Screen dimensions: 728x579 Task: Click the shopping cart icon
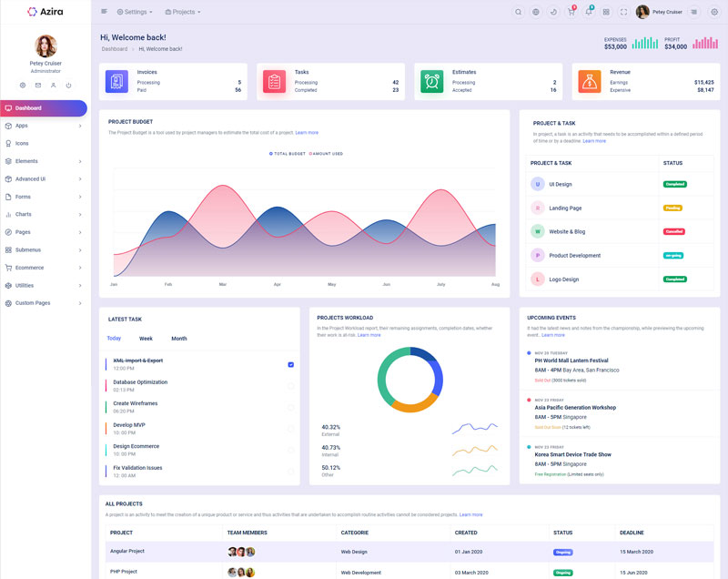pyautogui.click(x=571, y=12)
